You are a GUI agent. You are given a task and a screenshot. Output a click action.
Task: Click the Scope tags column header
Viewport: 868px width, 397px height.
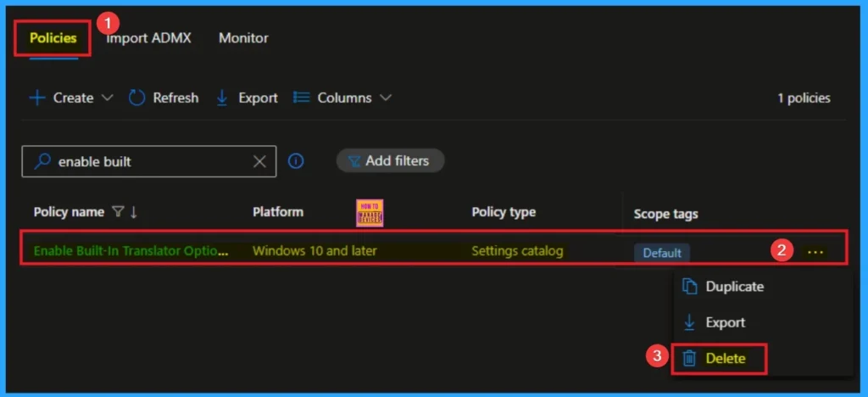tap(666, 214)
